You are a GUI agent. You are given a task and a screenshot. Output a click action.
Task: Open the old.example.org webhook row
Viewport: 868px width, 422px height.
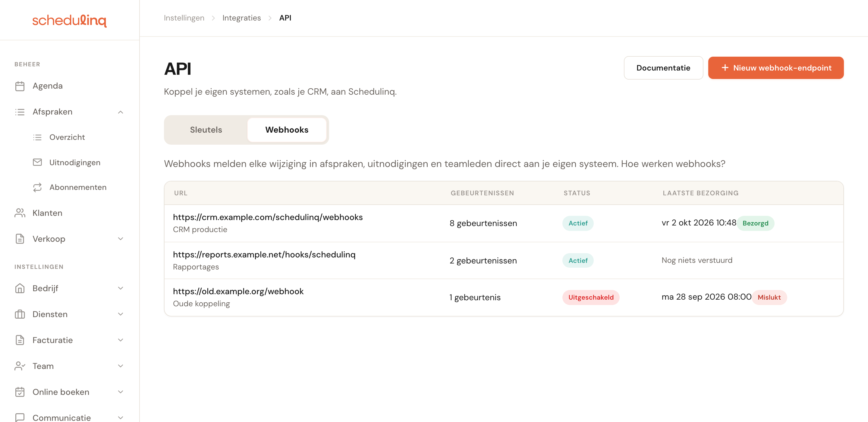tap(504, 297)
